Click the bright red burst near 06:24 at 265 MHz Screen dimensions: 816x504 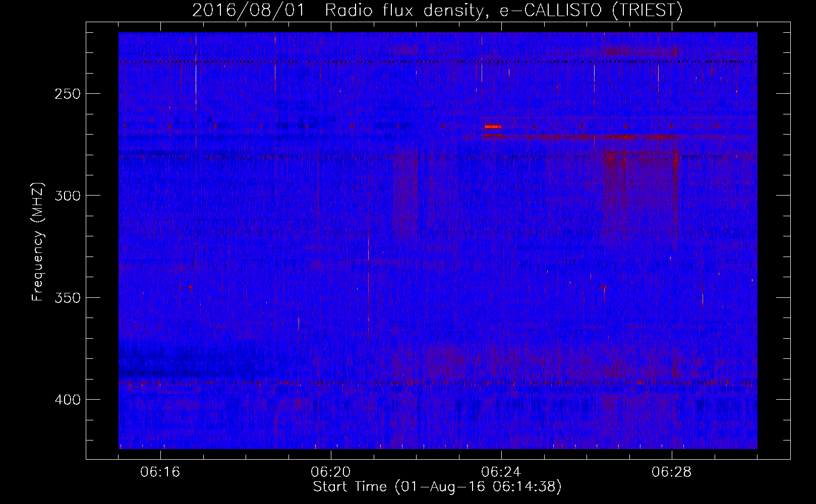coord(493,127)
